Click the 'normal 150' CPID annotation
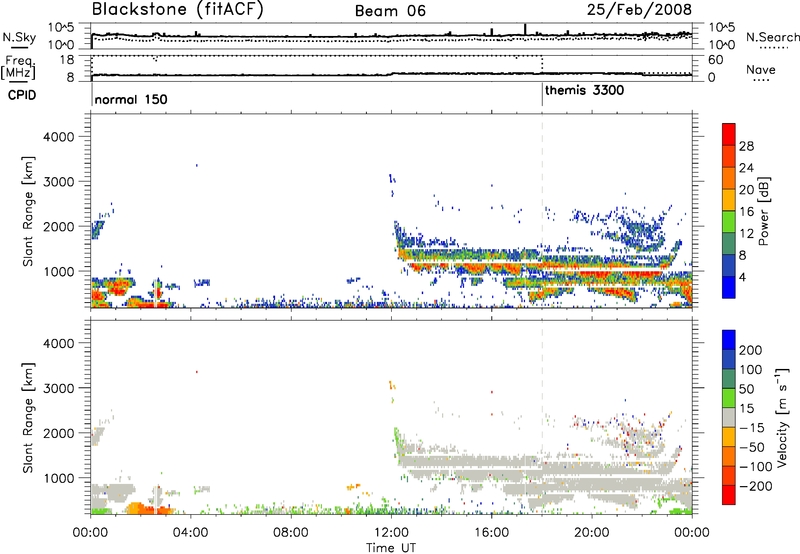The height and width of the screenshot is (554, 800). (x=131, y=99)
